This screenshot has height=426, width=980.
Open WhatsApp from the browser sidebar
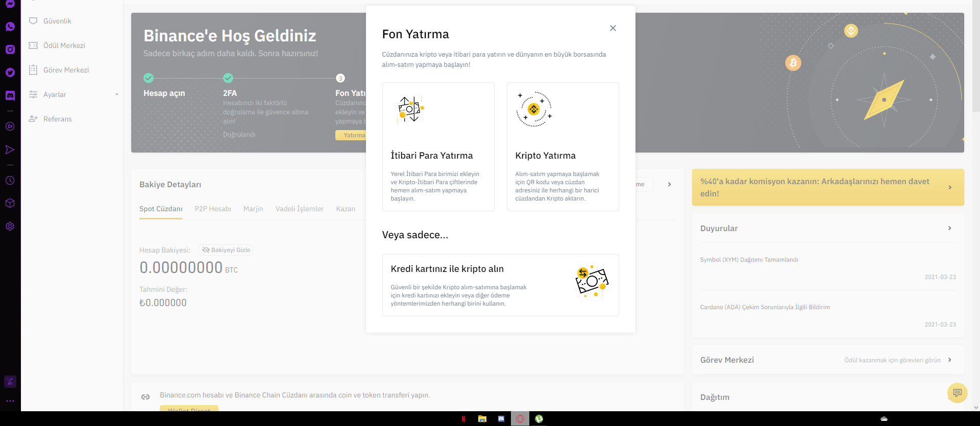[x=10, y=27]
